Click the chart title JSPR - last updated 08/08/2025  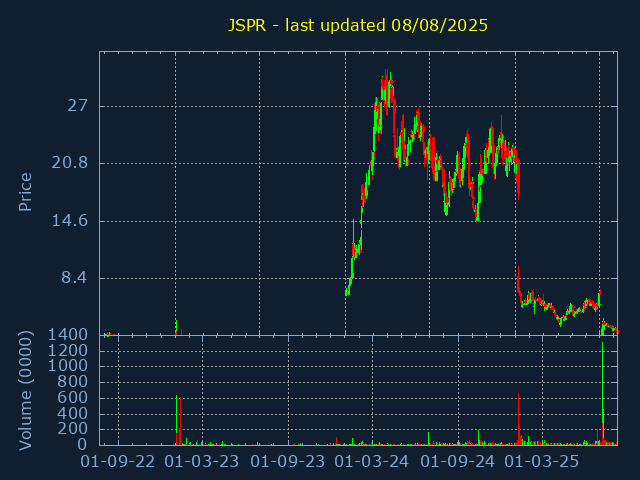coord(358,25)
